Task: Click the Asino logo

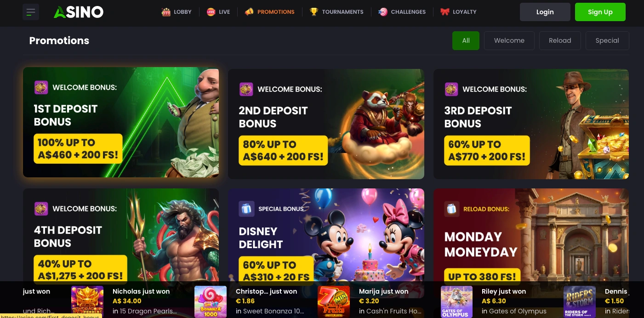Action: tap(79, 12)
